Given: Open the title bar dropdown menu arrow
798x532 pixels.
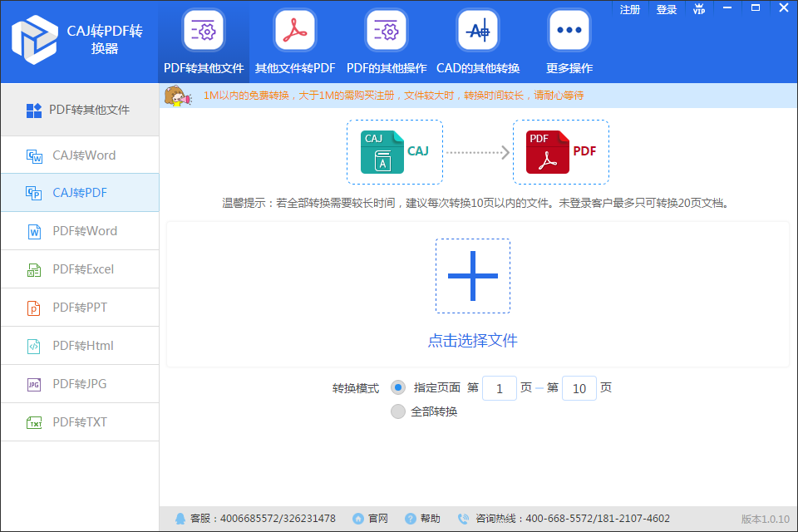Looking at the screenshot, I should coord(727,8).
